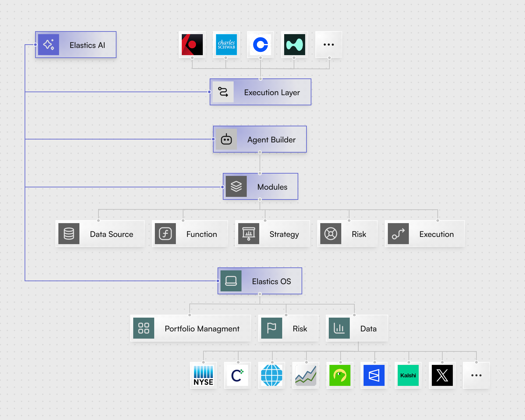Click the Portfolio Managment grid icon
525x420 pixels.
click(144, 328)
